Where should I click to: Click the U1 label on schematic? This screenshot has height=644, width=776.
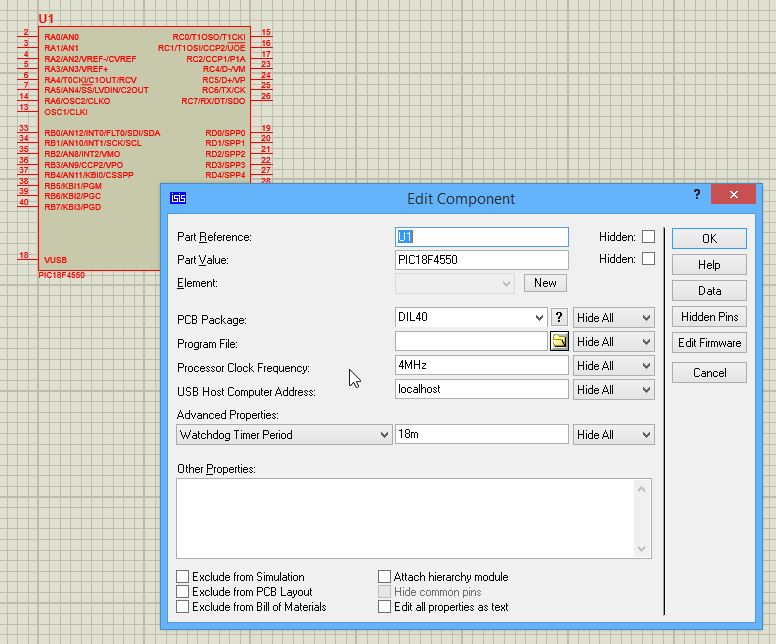click(46, 19)
